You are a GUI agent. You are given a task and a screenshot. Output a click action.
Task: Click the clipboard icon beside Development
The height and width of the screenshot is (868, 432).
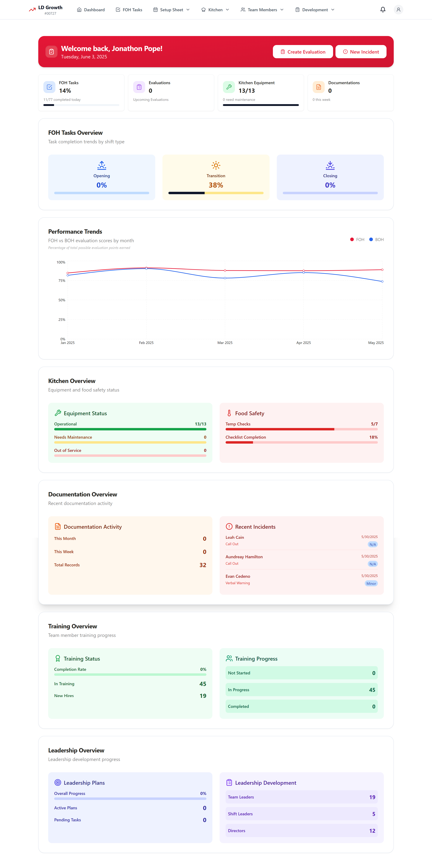pos(298,10)
